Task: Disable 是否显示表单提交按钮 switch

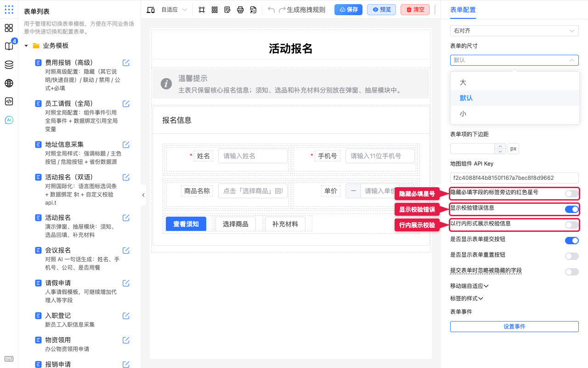Action: (x=572, y=241)
